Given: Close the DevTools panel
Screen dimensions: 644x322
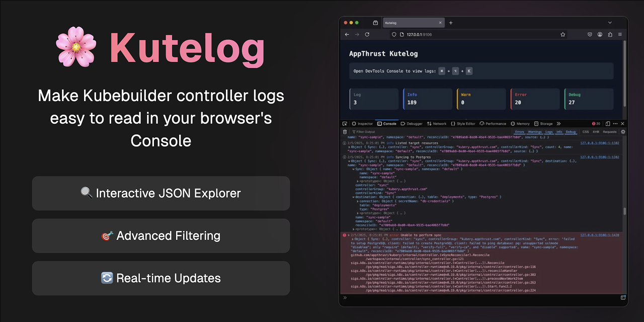Looking at the screenshot, I should (x=622, y=124).
